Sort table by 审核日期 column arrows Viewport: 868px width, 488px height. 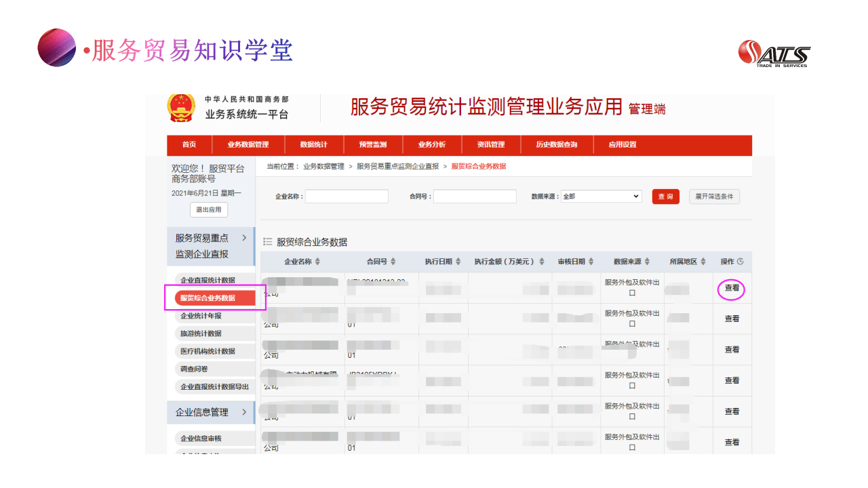click(591, 262)
